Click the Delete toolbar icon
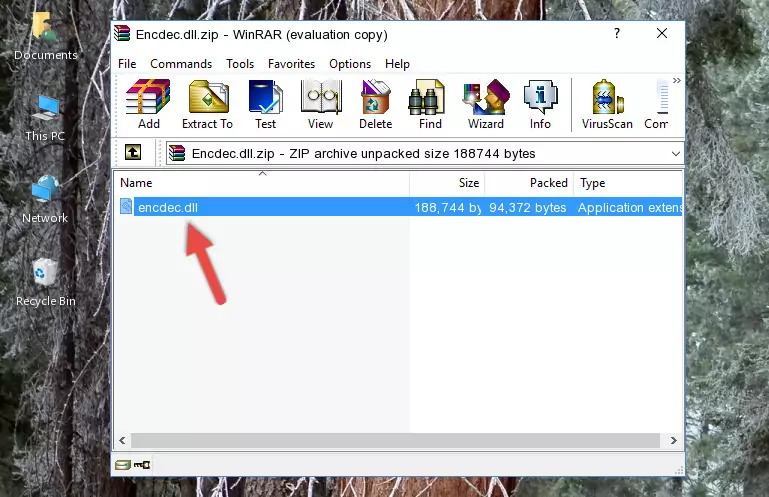This screenshot has height=497, width=769. point(376,105)
